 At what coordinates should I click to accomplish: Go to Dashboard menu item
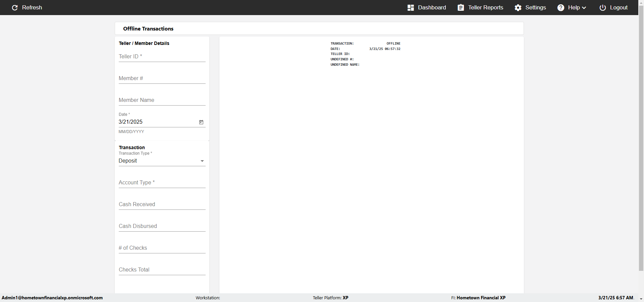tap(432, 8)
